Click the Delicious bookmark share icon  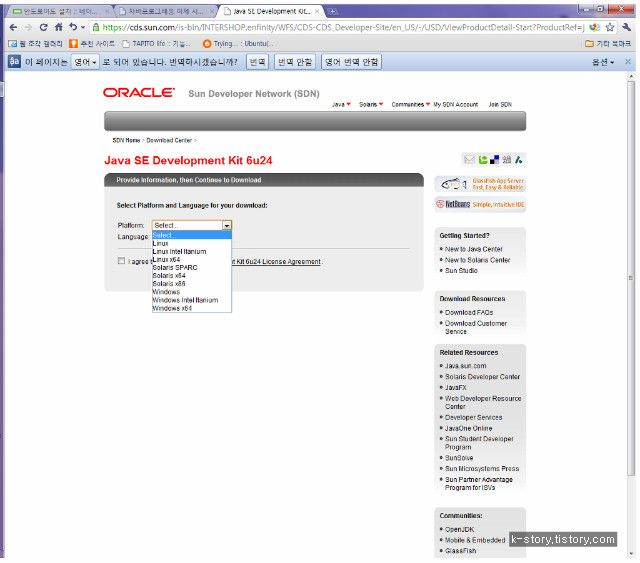[x=495, y=160]
